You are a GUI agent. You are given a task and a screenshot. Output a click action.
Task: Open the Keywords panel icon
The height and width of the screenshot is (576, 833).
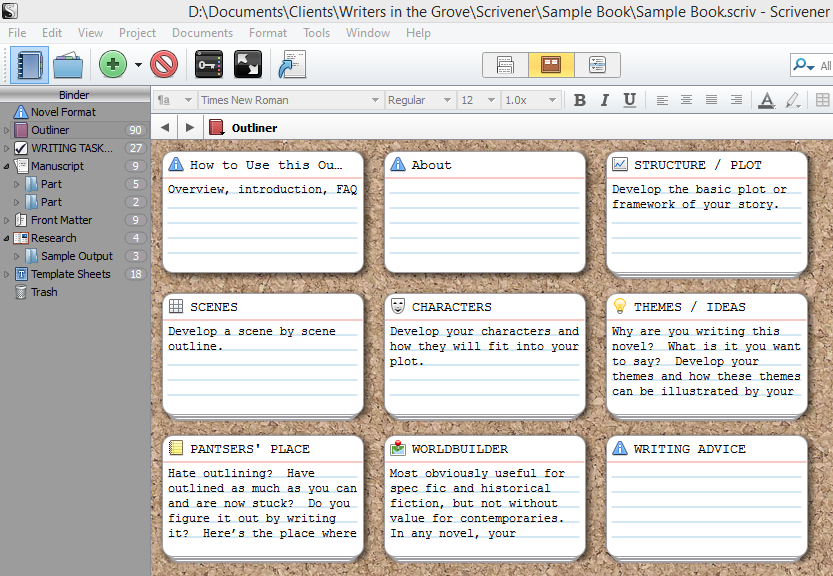click(209, 66)
